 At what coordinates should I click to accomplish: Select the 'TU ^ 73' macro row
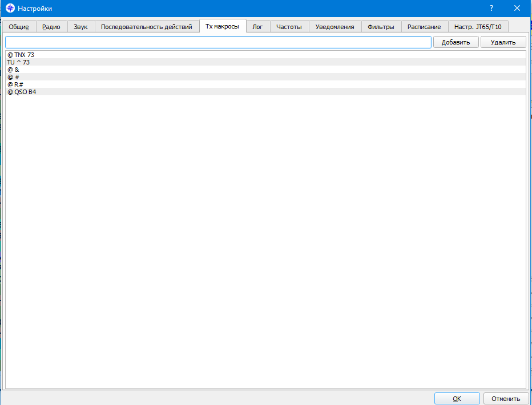[x=265, y=62]
